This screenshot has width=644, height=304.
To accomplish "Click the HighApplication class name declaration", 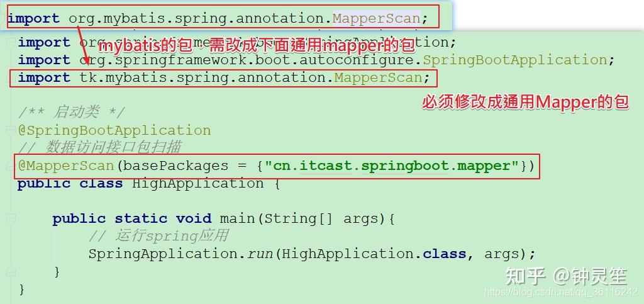I will click(198, 184).
